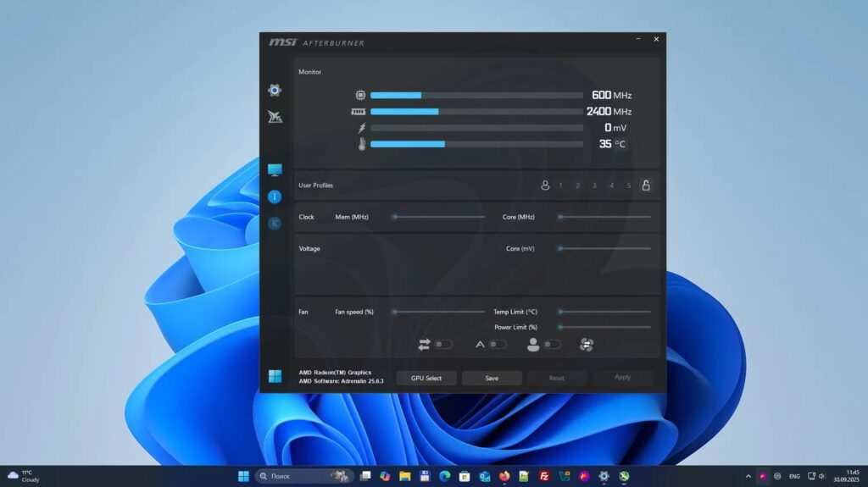The height and width of the screenshot is (487, 868).
Task: Open Afterburner settings gear in sidebar
Action: [275, 90]
